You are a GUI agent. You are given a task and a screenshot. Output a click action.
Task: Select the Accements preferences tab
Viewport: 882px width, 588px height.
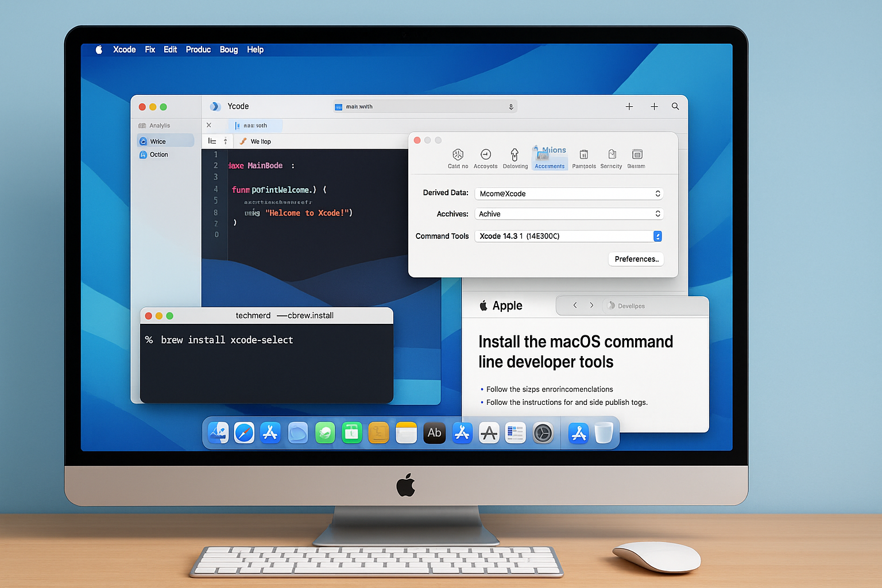pos(550,158)
